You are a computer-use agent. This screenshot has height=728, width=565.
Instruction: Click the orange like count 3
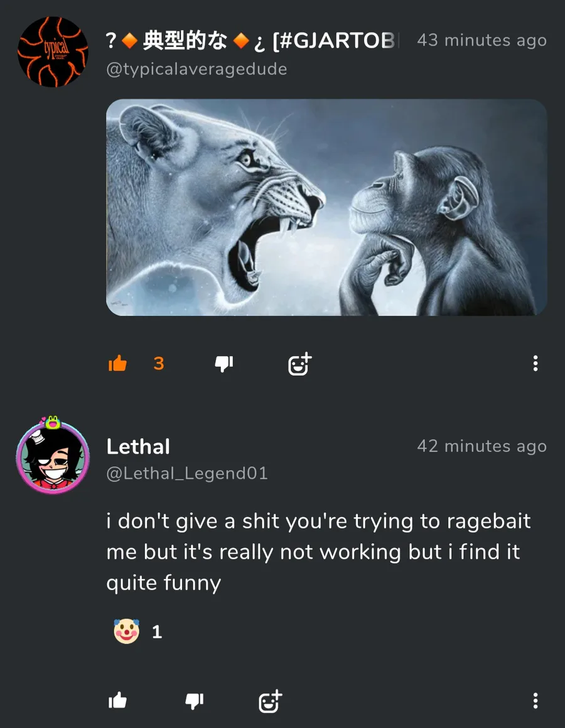pyautogui.click(x=158, y=363)
